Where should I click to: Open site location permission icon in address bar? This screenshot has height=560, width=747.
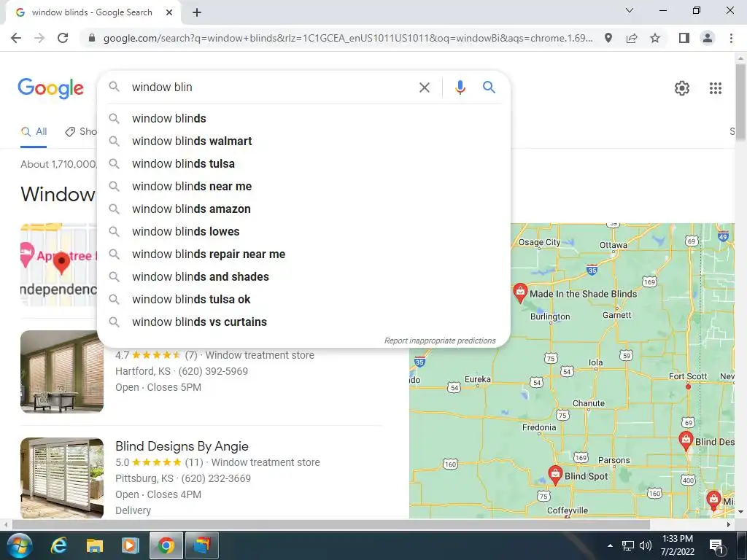[608, 38]
